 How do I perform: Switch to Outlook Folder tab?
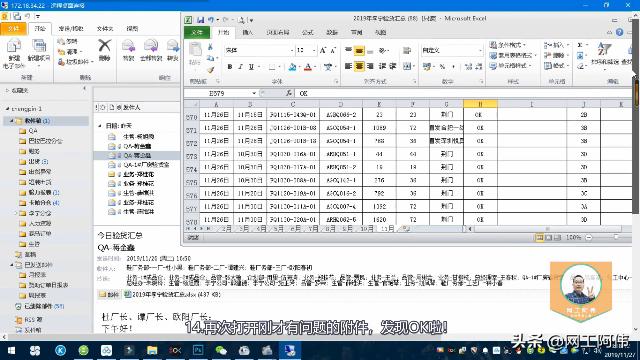pos(105,28)
